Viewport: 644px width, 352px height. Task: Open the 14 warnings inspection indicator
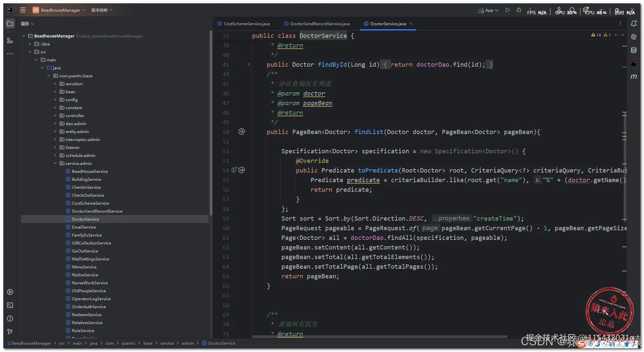[x=596, y=35]
